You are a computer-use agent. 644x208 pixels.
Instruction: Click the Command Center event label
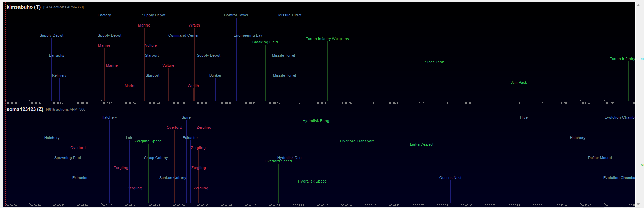coord(184,35)
